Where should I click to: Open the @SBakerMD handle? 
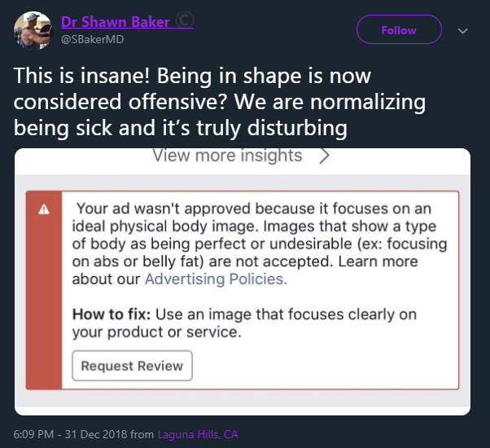[x=93, y=39]
